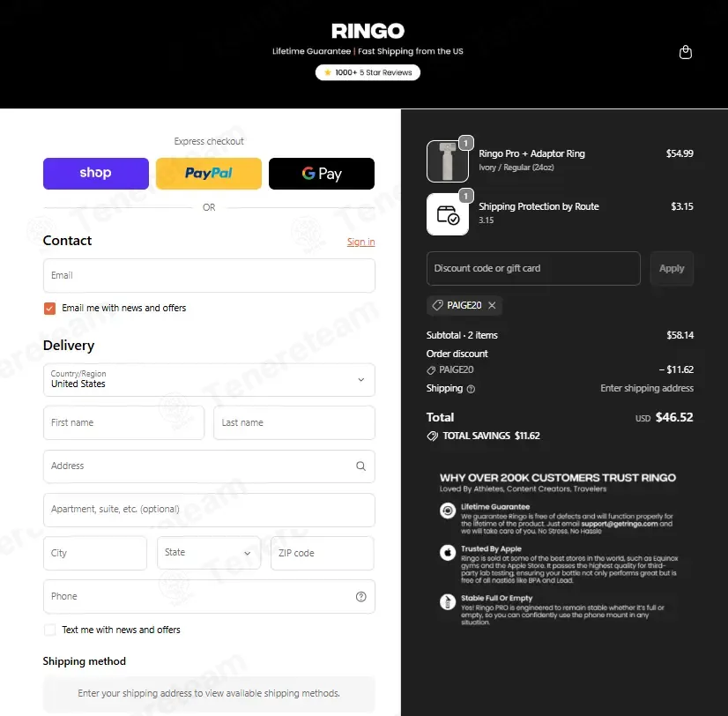Pay with Shop Pay button
The width and height of the screenshot is (728, 716).
tap(96, 174)
